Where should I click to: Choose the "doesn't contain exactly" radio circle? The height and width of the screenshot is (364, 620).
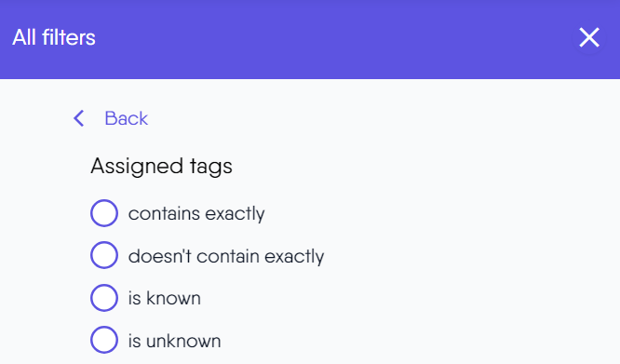click(x=104, y=255)
